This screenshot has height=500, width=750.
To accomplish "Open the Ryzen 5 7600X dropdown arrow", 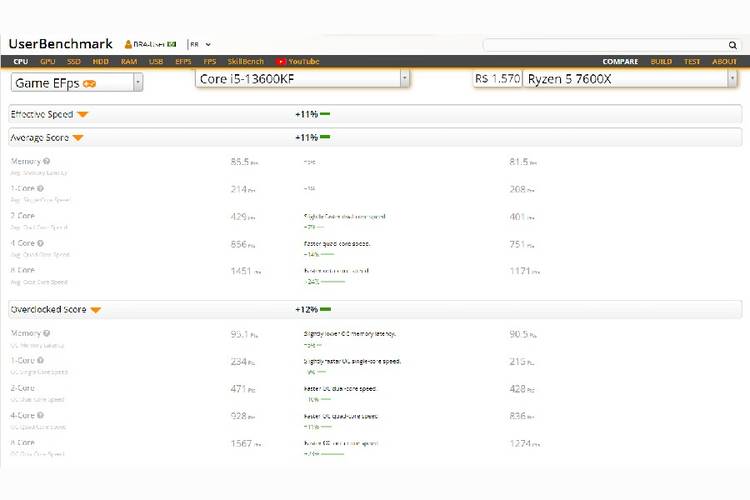I will (732, 78).
